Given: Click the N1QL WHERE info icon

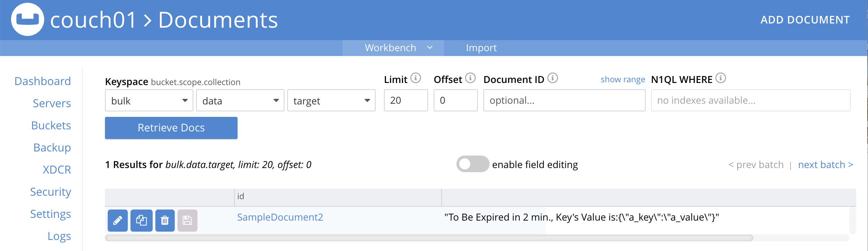Looking at the screenshot, I should [x=721, y=78].
